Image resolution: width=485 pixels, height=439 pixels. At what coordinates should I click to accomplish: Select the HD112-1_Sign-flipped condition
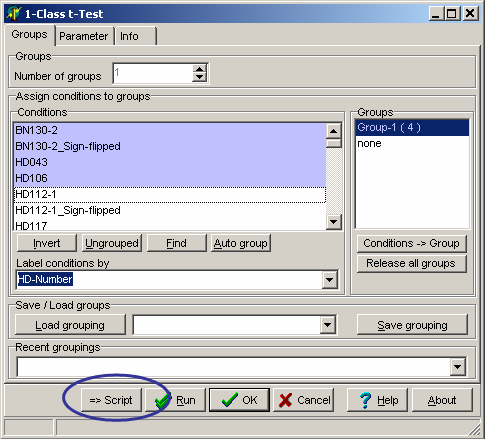coord(170,210)
